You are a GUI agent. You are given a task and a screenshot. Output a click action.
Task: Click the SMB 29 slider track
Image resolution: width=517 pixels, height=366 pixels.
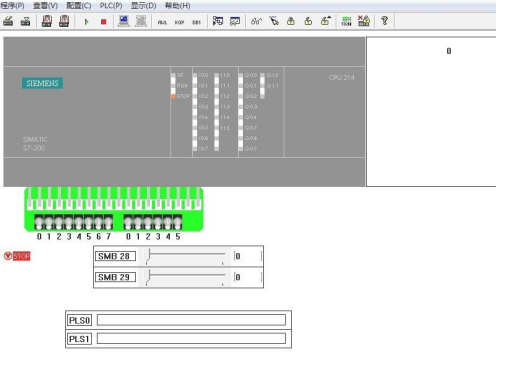click(186, 276)
